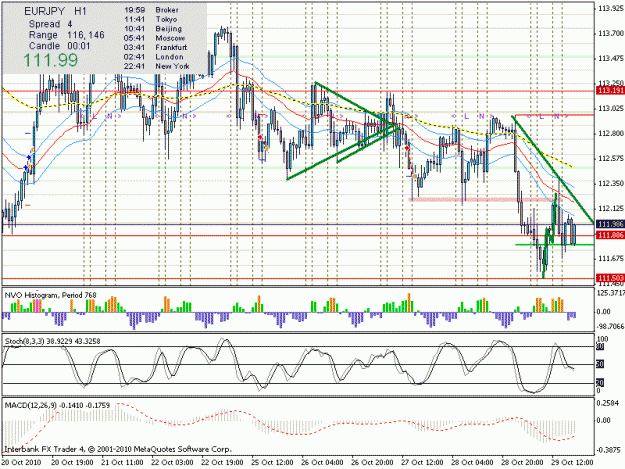Select the Spread 4 info line
The width and height of the screenshot is (625, 469).
point(50,24)
